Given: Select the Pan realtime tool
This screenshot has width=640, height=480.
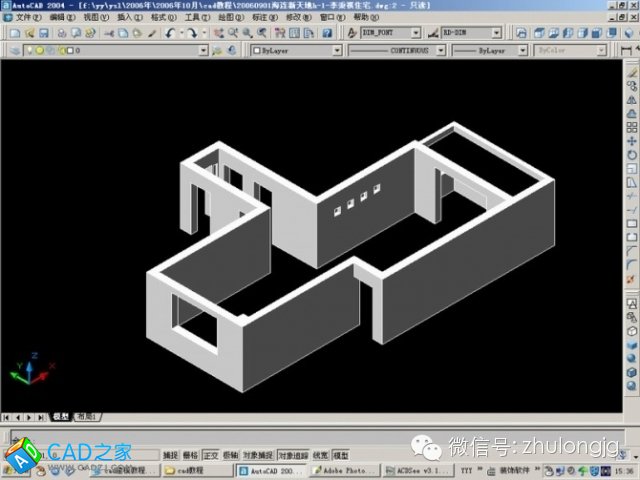Looking at the screenshot, I should (219, 33).
